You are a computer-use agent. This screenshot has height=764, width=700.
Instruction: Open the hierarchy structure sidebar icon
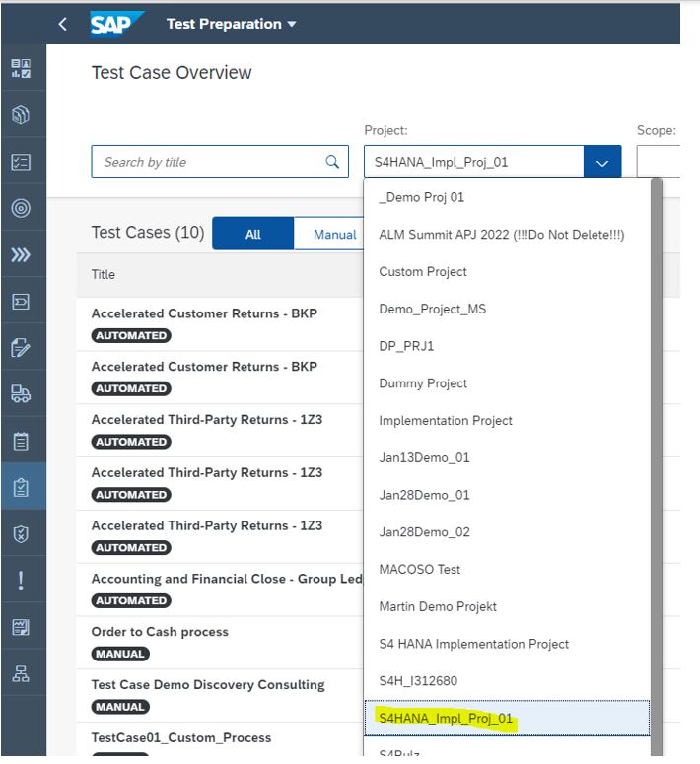[21, 674]
